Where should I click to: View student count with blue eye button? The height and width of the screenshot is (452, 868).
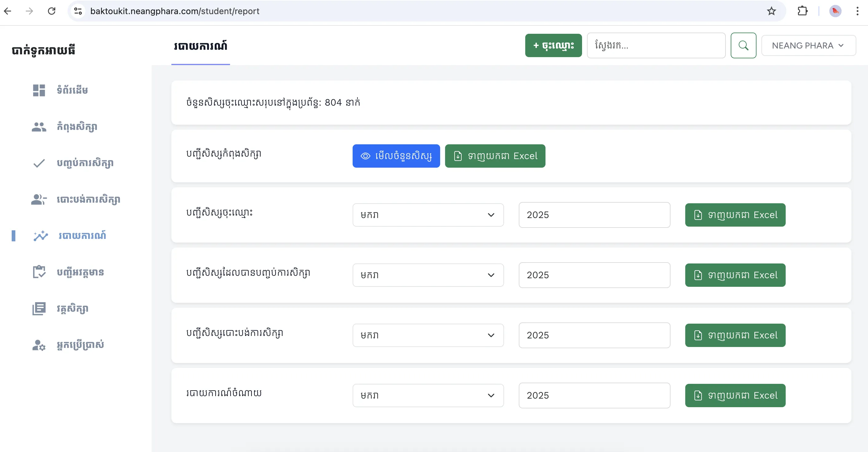396,156
